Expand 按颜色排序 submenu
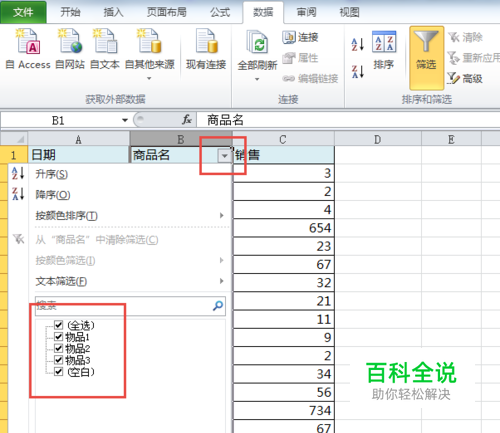This screenshot has height=433, width=500. coord(221,216)
